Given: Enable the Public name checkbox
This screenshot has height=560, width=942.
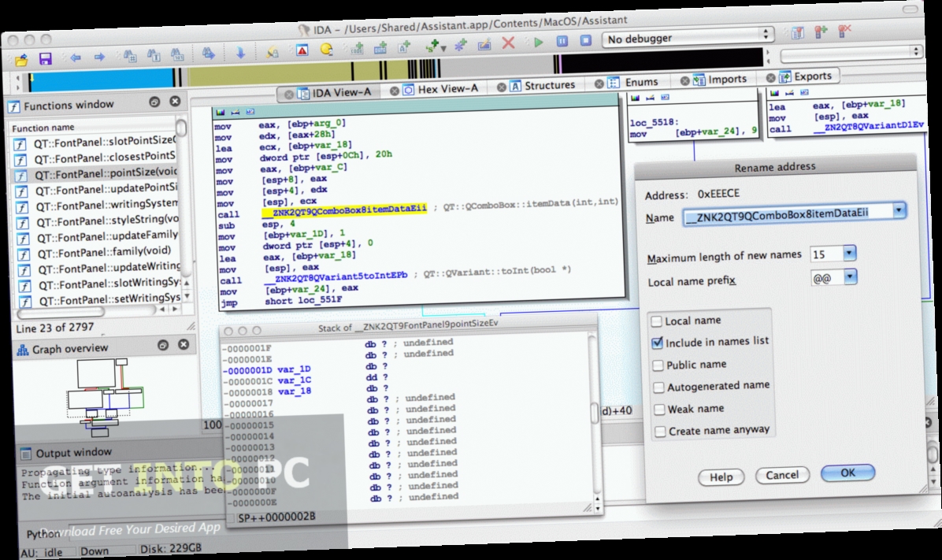Looking at the screenshot, I should 658,365.
